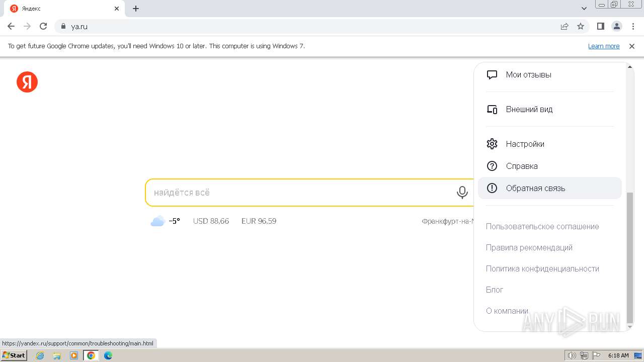
Task: Click the Франкфурт-на-Майне location text
Action: click(448, 221)
